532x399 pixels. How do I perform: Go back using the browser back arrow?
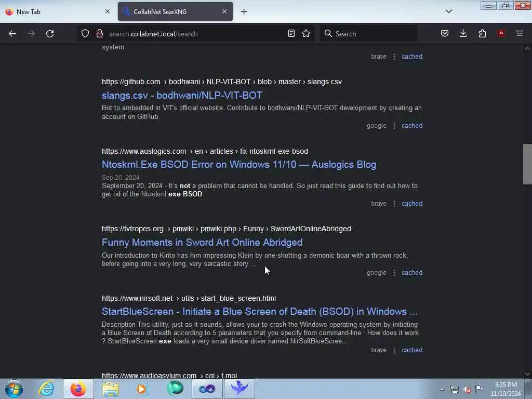[12, 34]
